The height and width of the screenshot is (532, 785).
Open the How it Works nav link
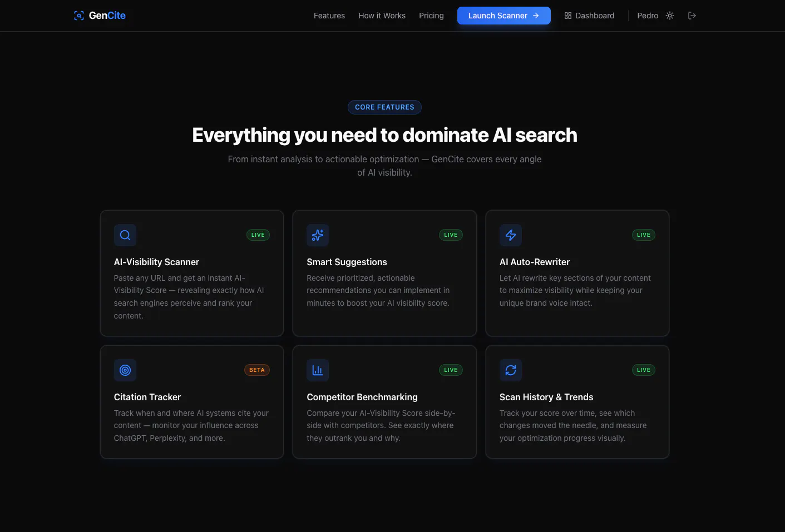[x=382, y=16]
